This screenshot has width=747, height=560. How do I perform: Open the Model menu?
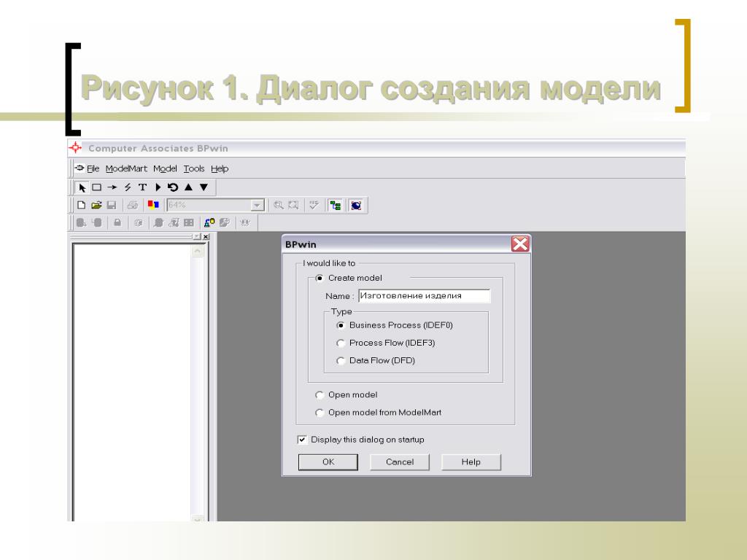pyautogui.click(x=166, y=168)
